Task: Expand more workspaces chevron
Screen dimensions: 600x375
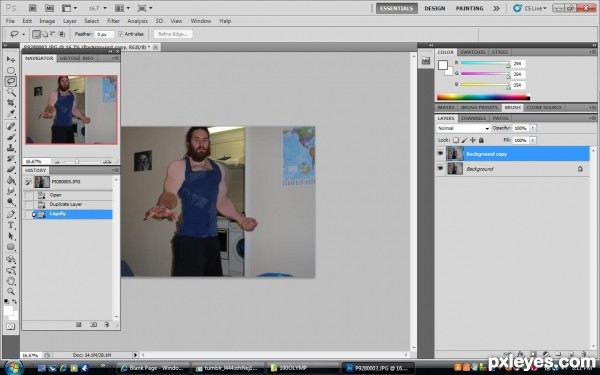Action: [x=496, y=8]
